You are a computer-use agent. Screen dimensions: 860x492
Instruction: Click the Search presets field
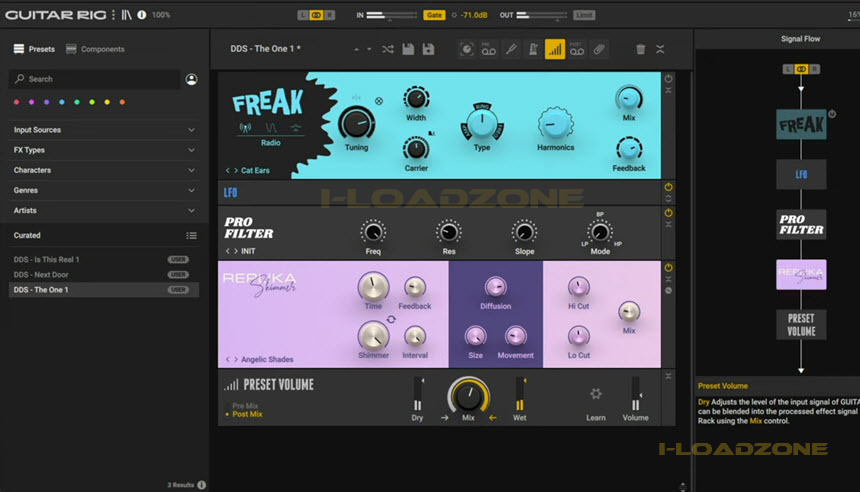(94, 80)
